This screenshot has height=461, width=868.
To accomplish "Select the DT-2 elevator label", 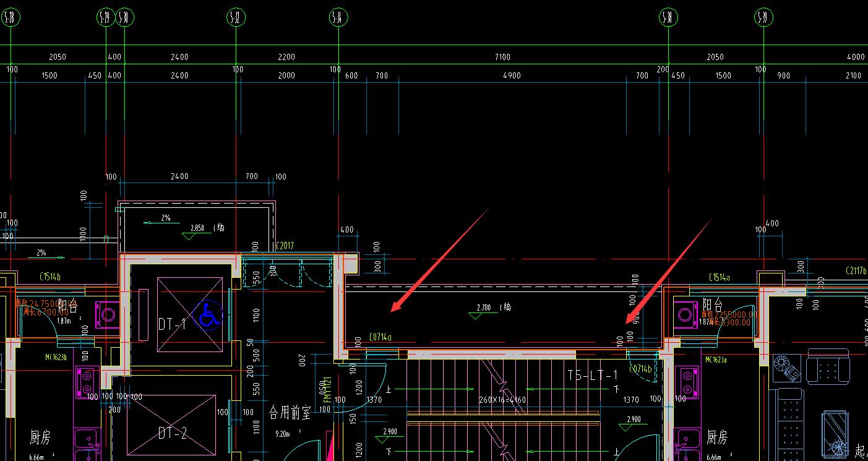I will 172,434.
